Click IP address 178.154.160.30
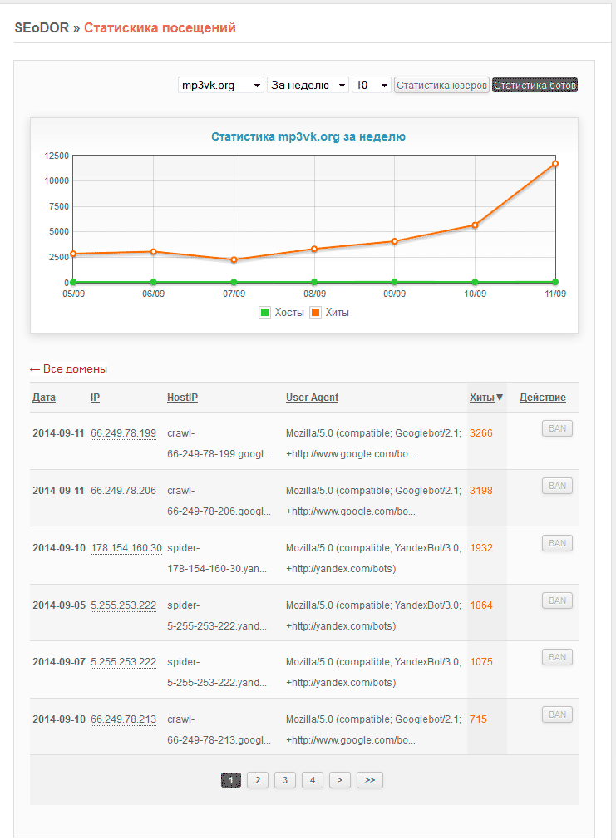 point(126,548)
